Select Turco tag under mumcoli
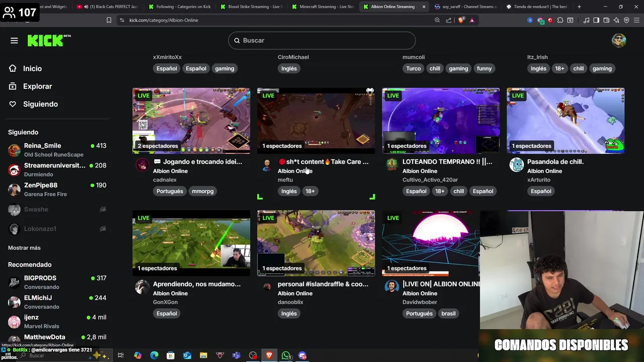The height and width of the screenshot is (362, 644). (x=413, y=68)
